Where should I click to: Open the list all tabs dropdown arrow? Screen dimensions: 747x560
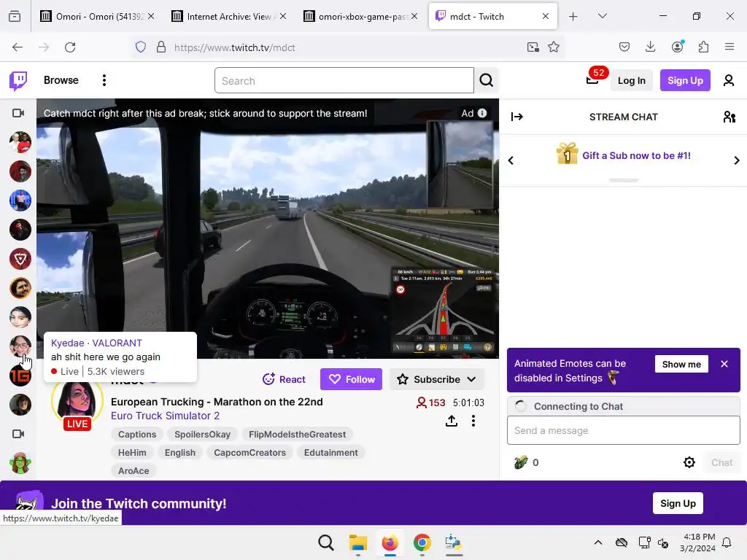pos(602,16)
